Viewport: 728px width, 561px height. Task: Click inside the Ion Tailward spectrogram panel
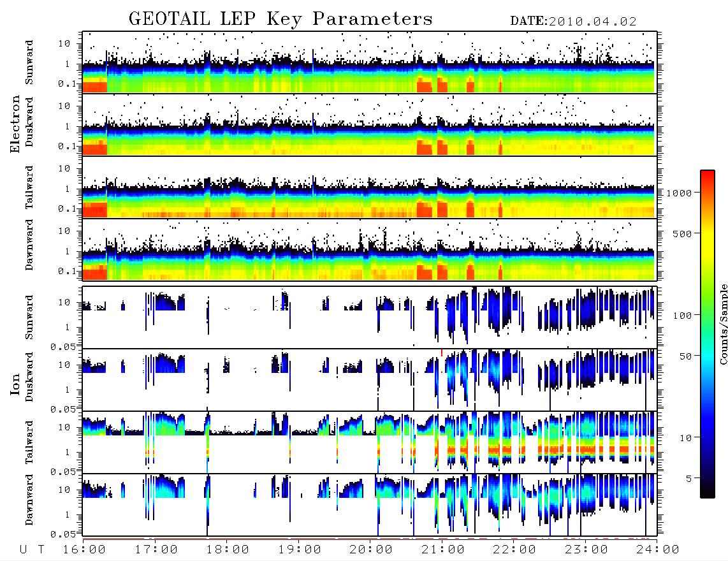click(370, 442)
